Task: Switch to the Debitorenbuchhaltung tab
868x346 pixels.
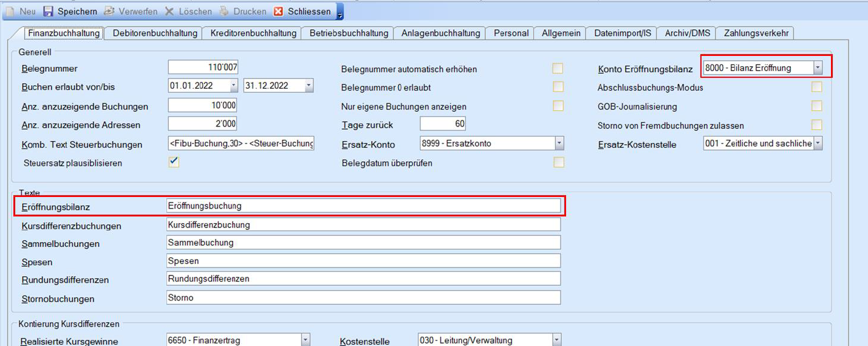Action: [155, 33]
